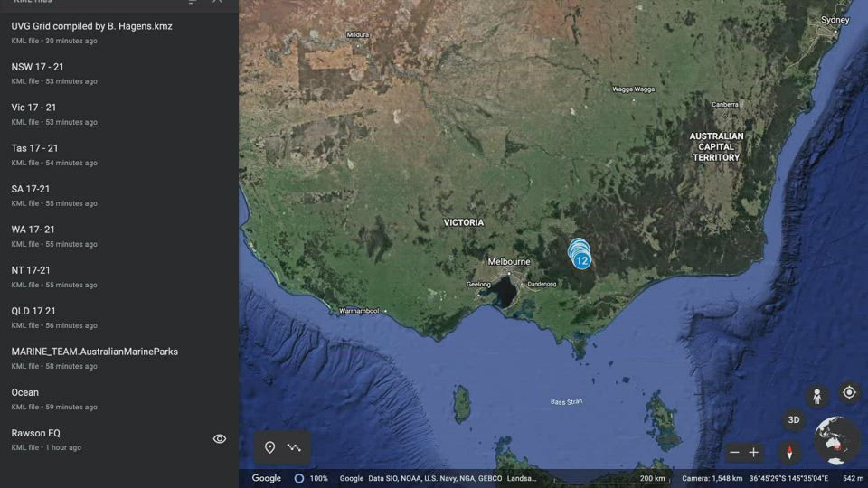
Task: Zoom out with the minus button
Action: point(734,452)
